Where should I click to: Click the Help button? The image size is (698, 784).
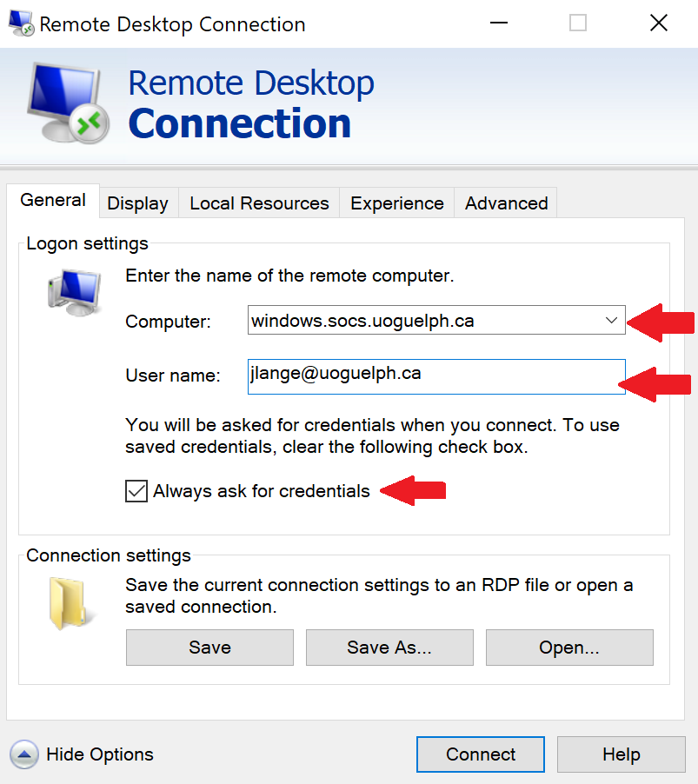click(621, 754)
